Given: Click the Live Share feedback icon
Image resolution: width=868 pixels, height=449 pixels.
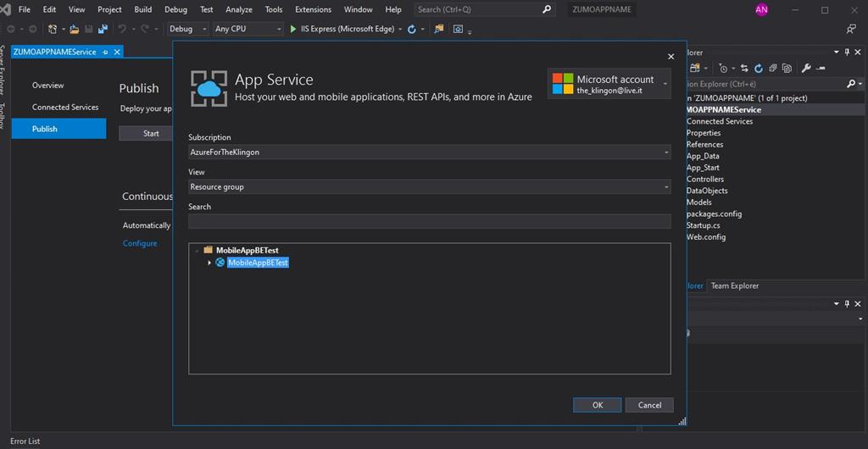Looking at the screenshot, I should (x=851, y=29).
